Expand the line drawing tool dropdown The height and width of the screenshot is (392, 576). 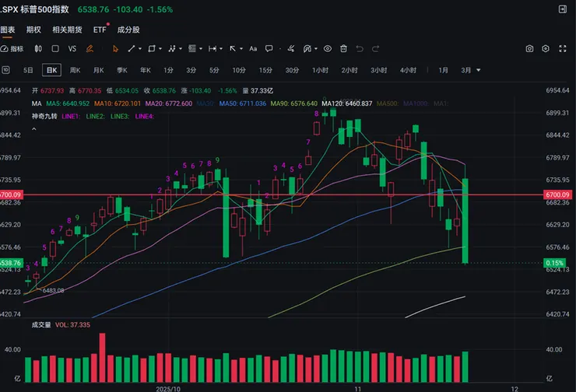(142, 48)
